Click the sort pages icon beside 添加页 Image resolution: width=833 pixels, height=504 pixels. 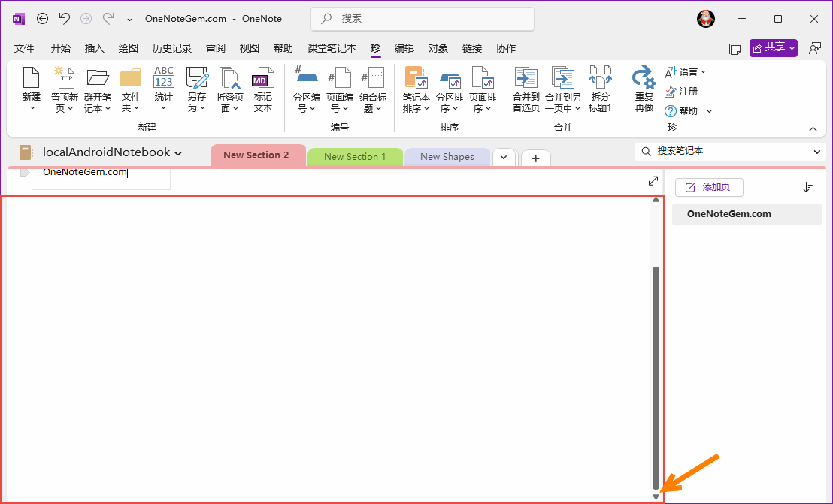click(x=808, y=187)
